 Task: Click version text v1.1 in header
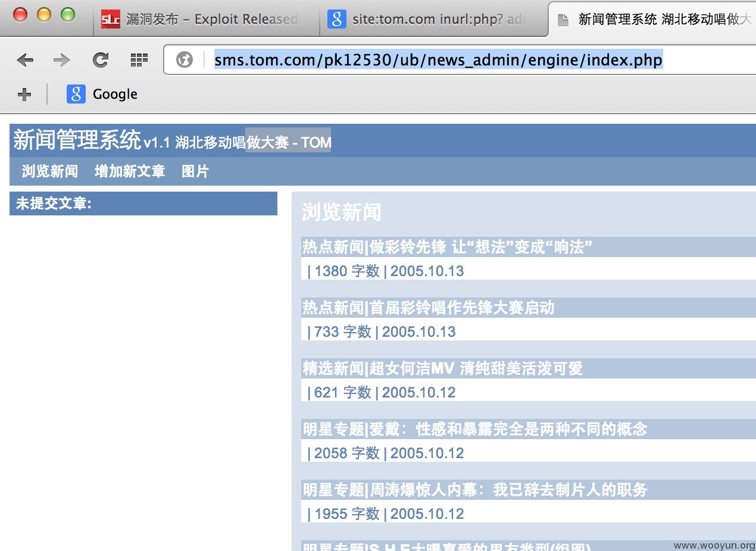[157, 143]
